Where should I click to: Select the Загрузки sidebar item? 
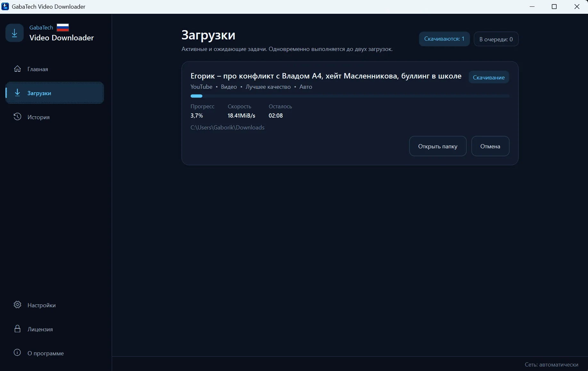point(54,93)
